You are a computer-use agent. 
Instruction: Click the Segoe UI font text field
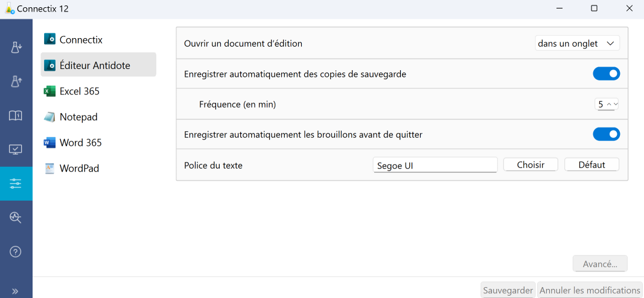click(435, 165)
